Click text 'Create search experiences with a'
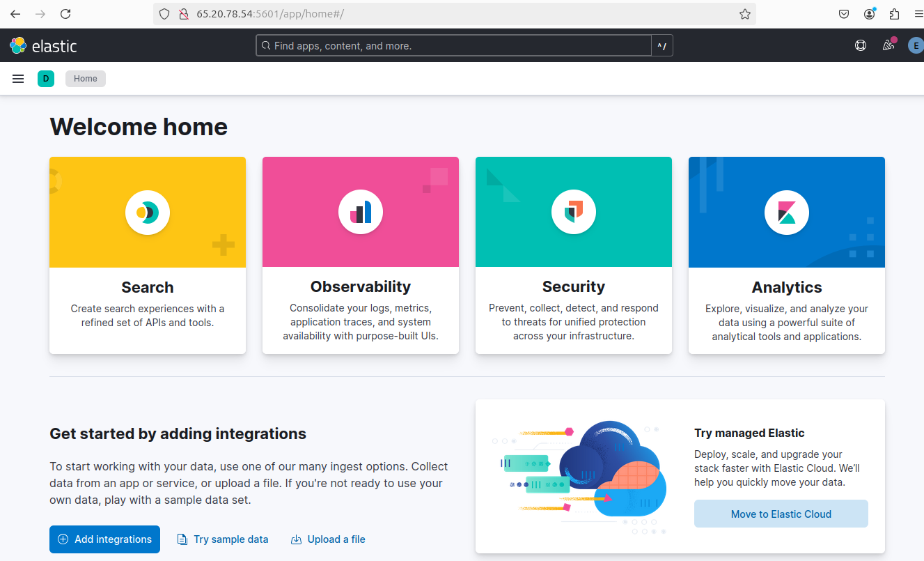 [x=148, y=309]
